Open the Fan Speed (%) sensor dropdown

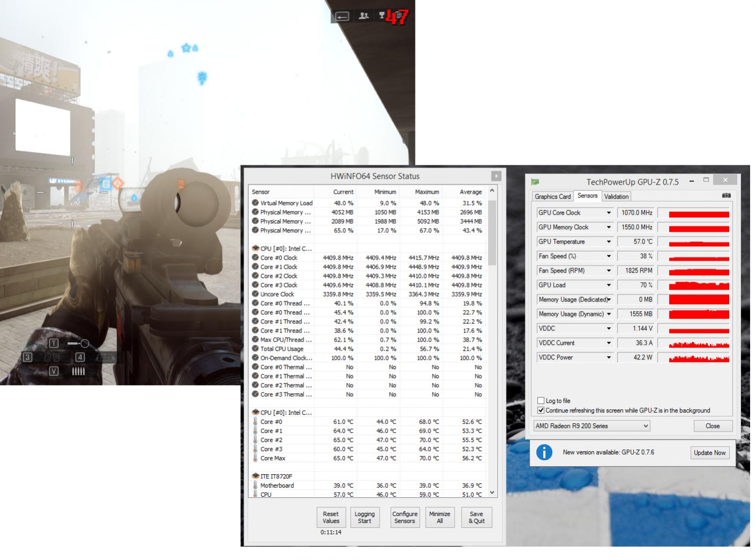click(x=609, y=256)
